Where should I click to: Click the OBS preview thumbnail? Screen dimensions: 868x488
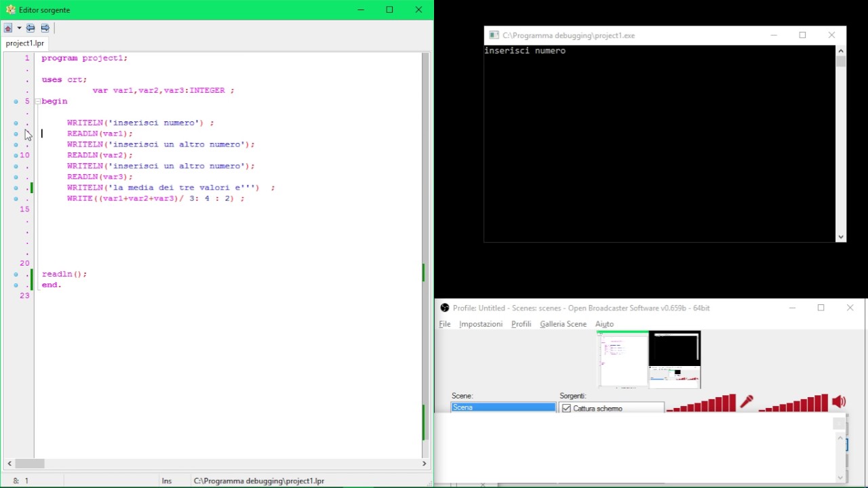(649, 359)
